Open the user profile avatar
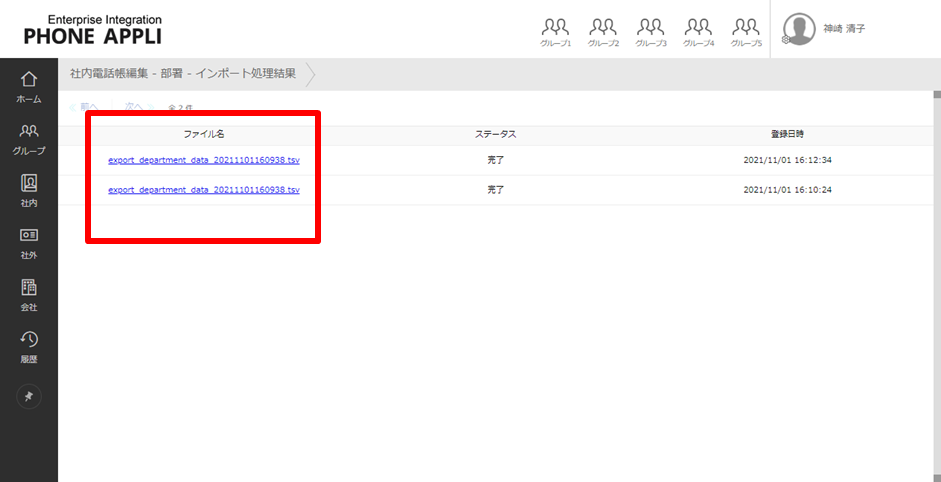This screenshot has width=941, height=482. pos(799,29)
